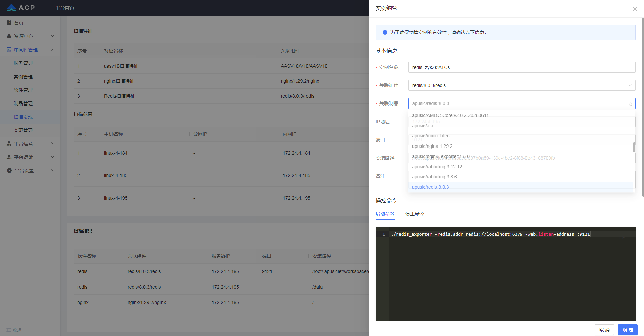Click the 首页 home grid icon
Screen dimensions: 644x336
[9, 23]
